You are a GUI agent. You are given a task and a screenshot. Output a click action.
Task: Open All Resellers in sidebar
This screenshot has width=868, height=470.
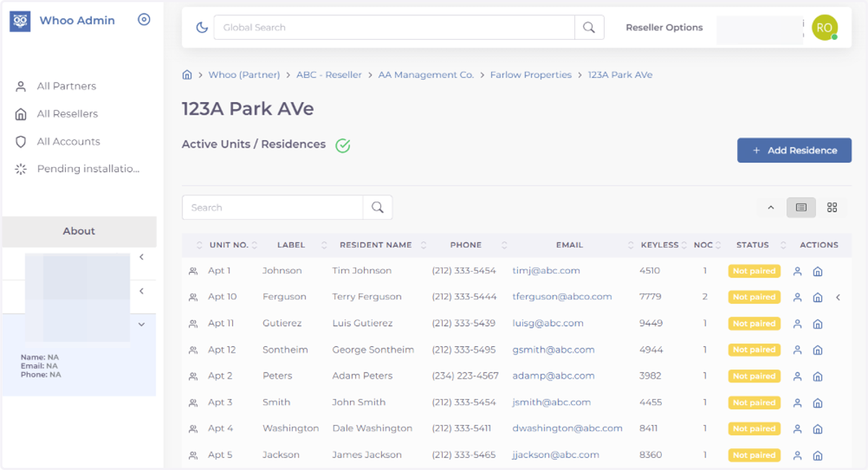click(x=67, y=114)
